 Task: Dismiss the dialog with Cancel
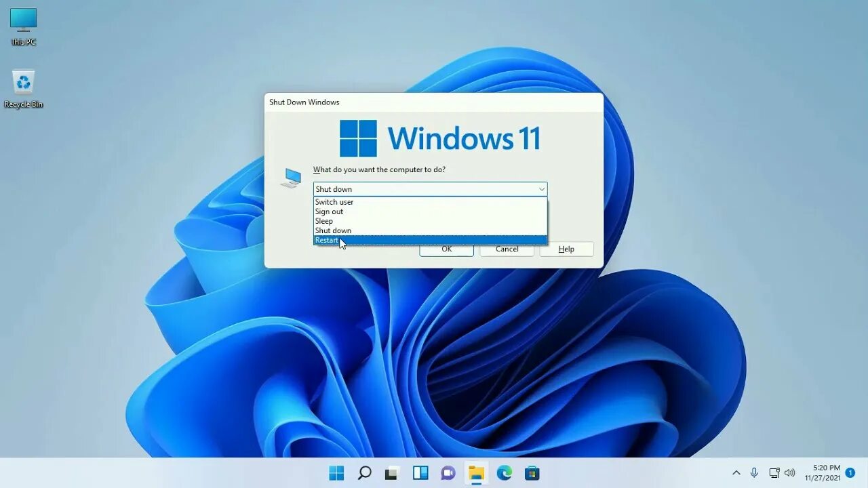pyautogui.click(x=507, y=249)
